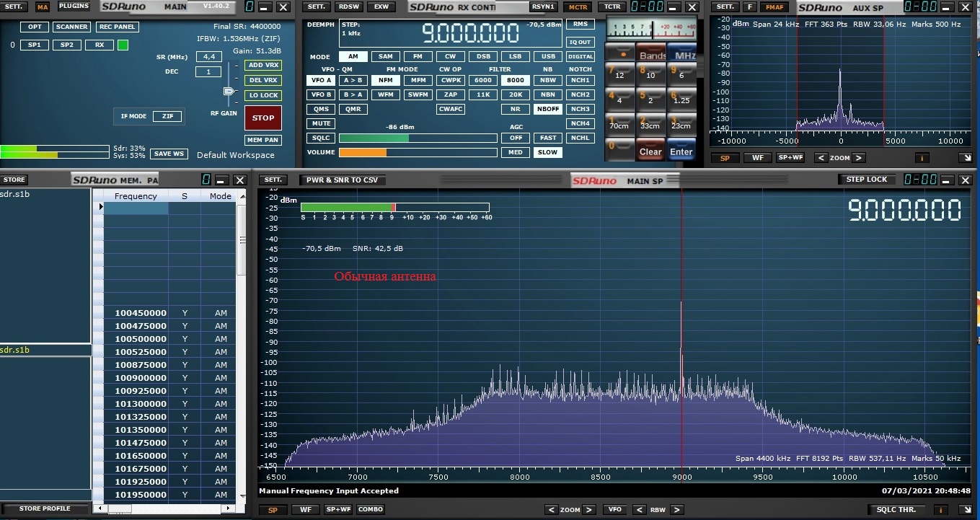This screenshot has width=980, height=520.
Task: Click the 0 keypad key
Action: (619, 148)
